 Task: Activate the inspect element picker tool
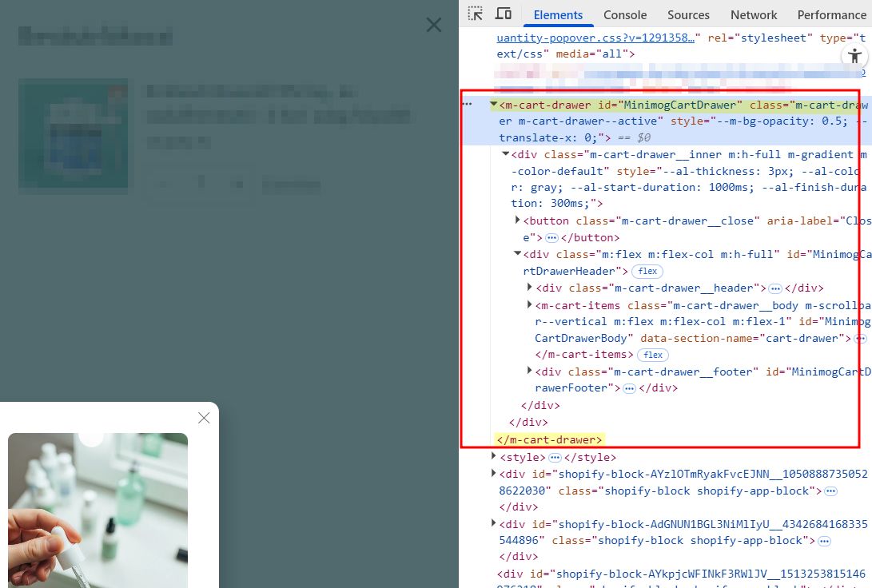click(476, 14)
